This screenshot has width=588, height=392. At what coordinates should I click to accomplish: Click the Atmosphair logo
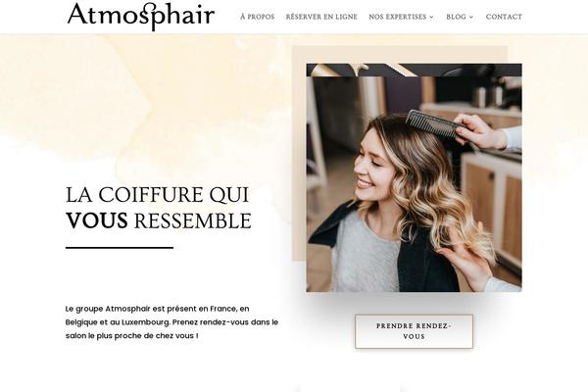[x=141, y=17]
